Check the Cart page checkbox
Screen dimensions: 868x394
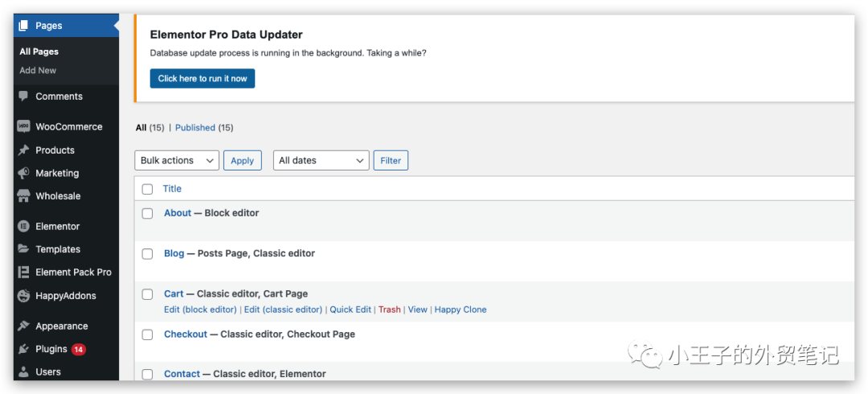(x=147, y=294)
